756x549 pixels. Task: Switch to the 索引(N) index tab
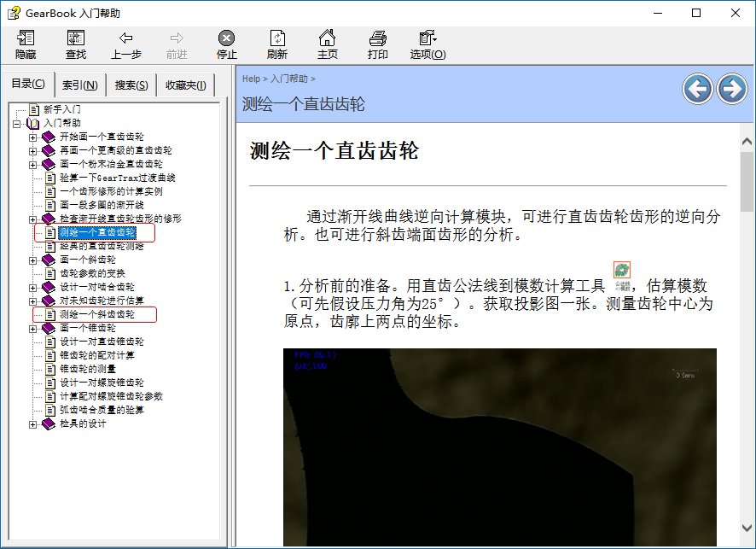80,85
